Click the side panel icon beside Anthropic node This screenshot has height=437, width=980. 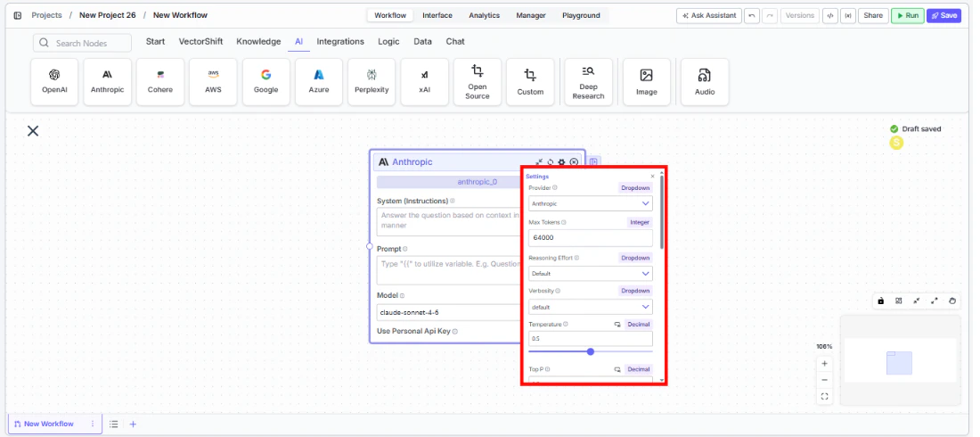pos(593,161)
